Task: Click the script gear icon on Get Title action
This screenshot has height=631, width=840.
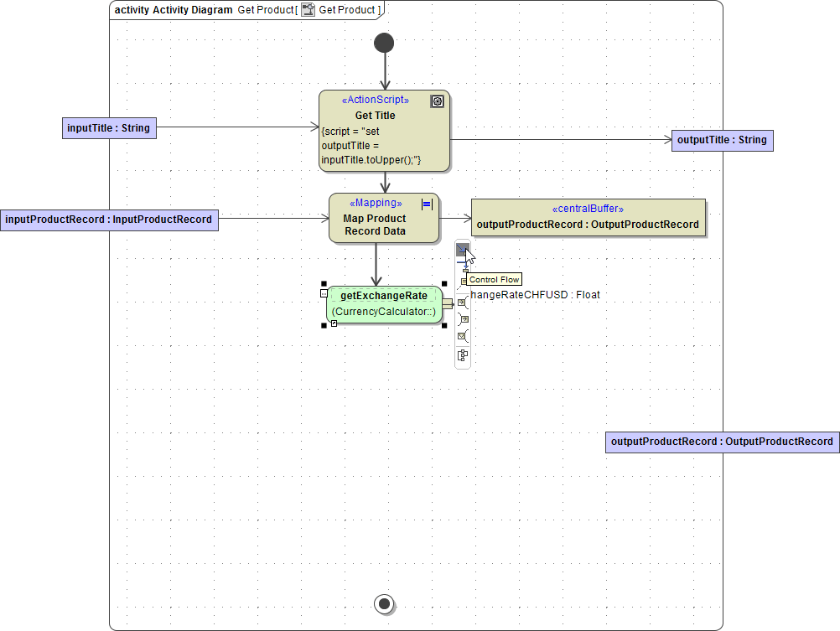Action: pos(437,101)
